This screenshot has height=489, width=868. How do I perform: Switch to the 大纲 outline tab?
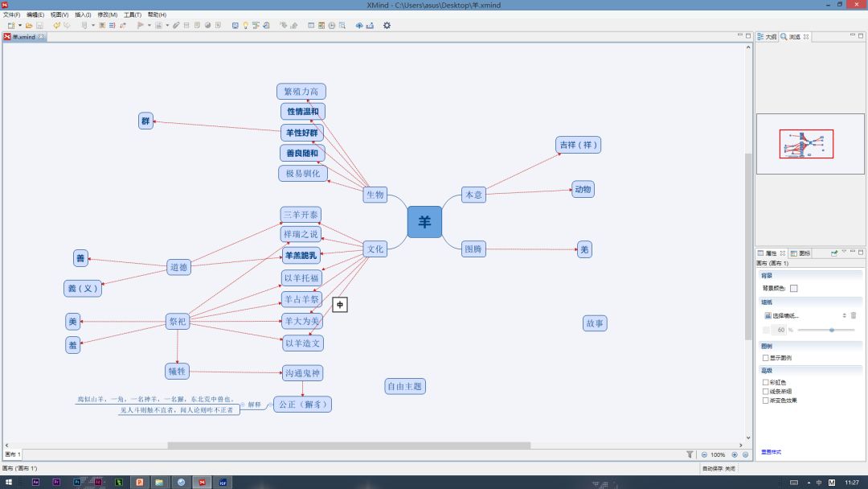[767, 37]
